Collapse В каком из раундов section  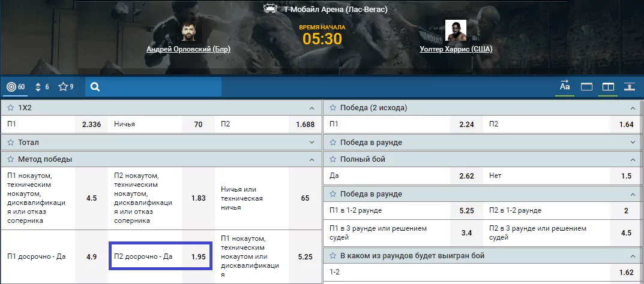(633, 256)
